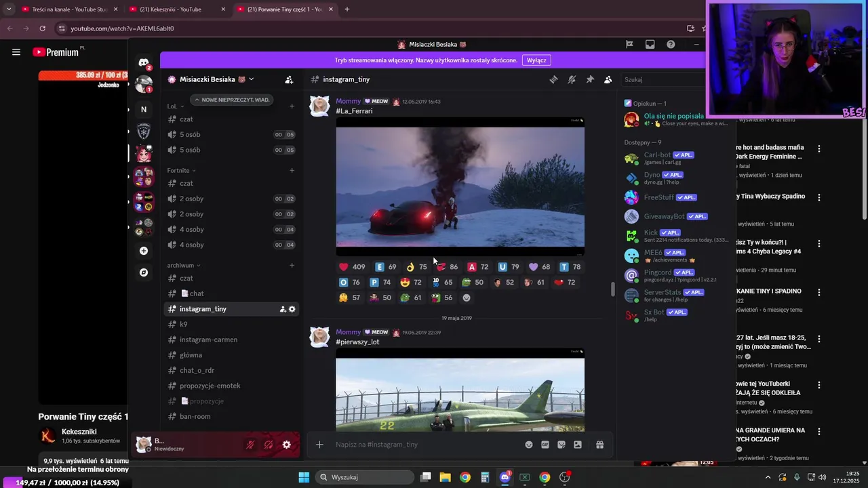Open the Discord help question mark icon
The width and height of the screenshot is (868, 488).
coord(671,44)
